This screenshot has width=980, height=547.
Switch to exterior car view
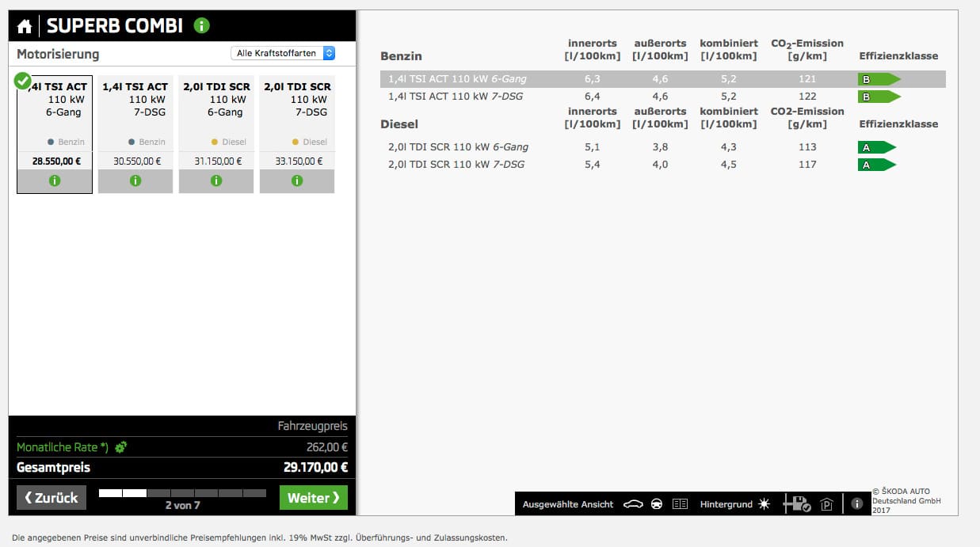pos(632,504)
